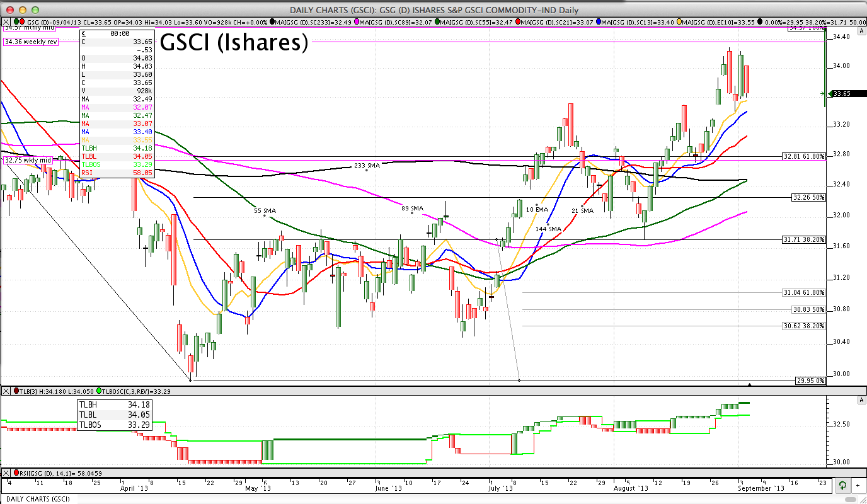This screenshot has width=867, height=504.
Task: Click the 32.81 61.80% Fibonacci label
Action: point(804,156)
